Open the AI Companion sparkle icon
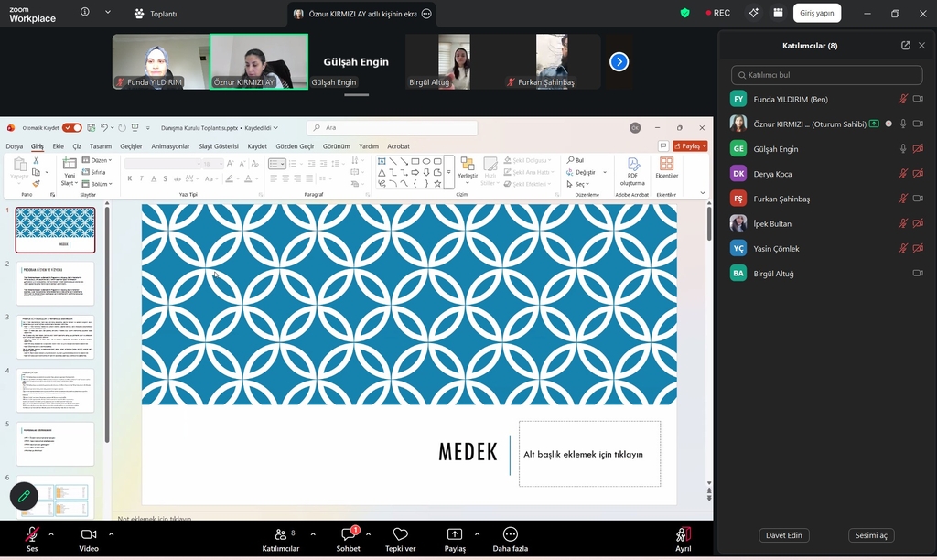Image resolution: width=937 pixels, height=560 pixels. coord(753,14)
